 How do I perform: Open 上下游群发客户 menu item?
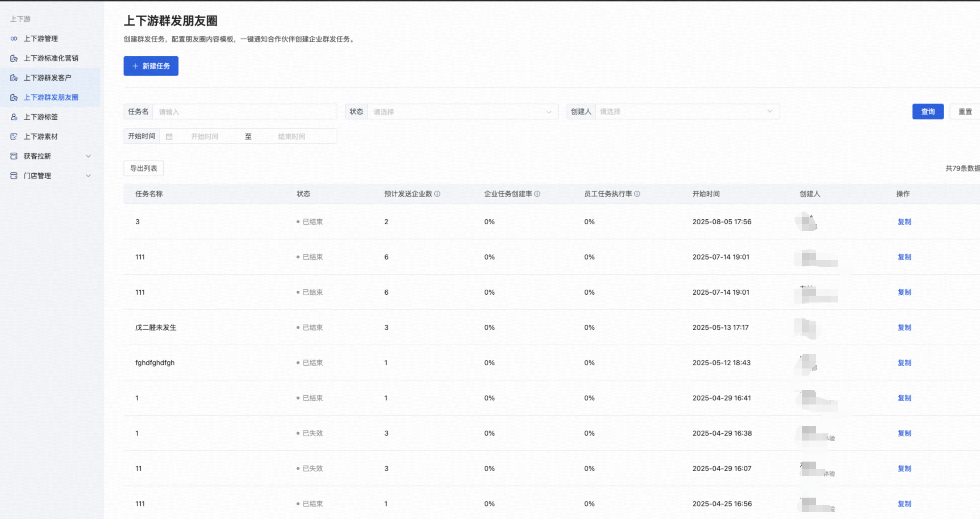pos(50,77)
